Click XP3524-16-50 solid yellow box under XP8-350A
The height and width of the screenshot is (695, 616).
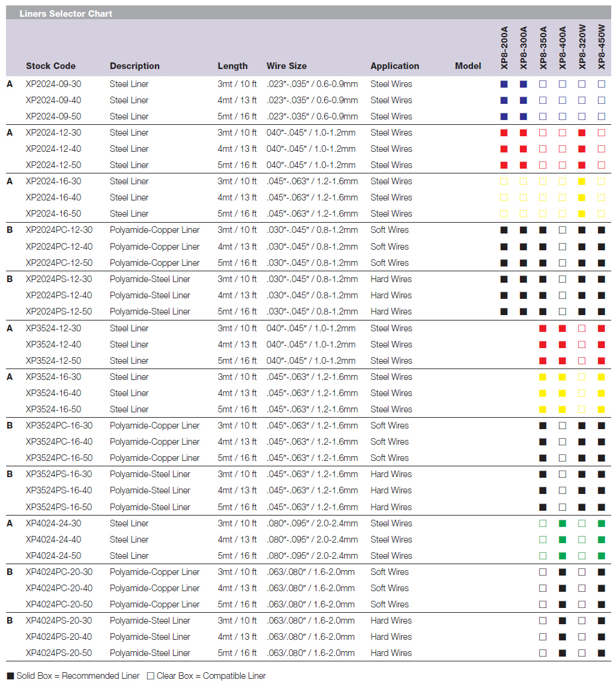[543, 409]
